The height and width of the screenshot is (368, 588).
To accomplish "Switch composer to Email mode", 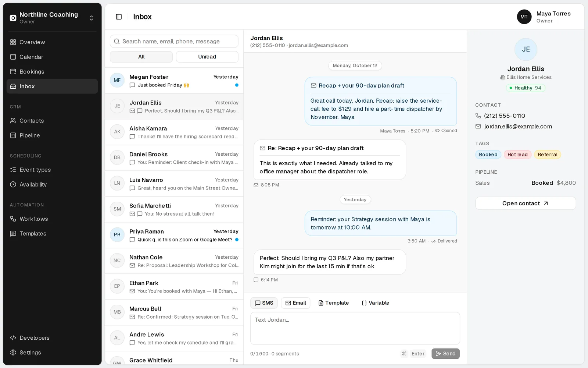I will coord(295,303).
